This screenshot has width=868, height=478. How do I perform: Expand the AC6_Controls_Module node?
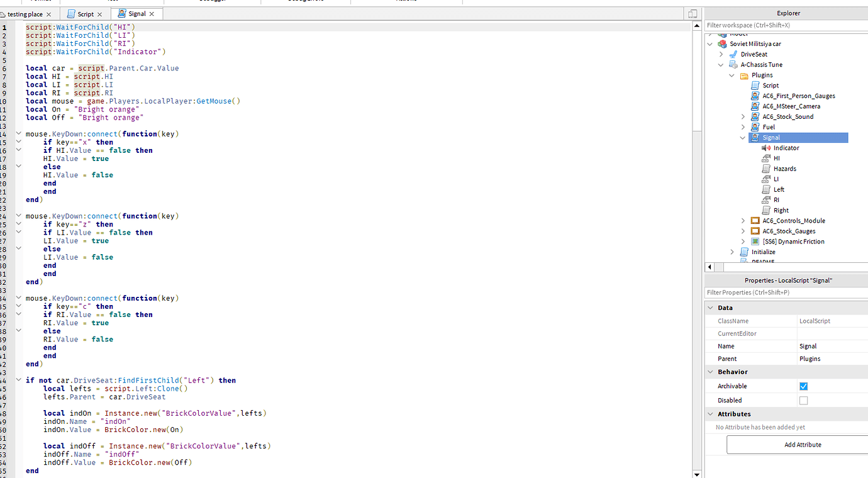[x=743, y=221]
